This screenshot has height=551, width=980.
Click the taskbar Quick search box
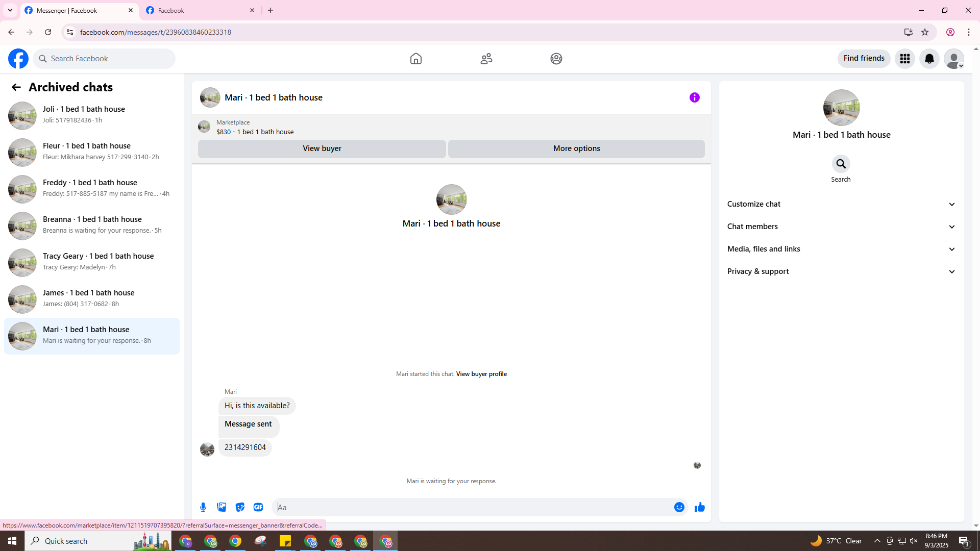point(98,541)
